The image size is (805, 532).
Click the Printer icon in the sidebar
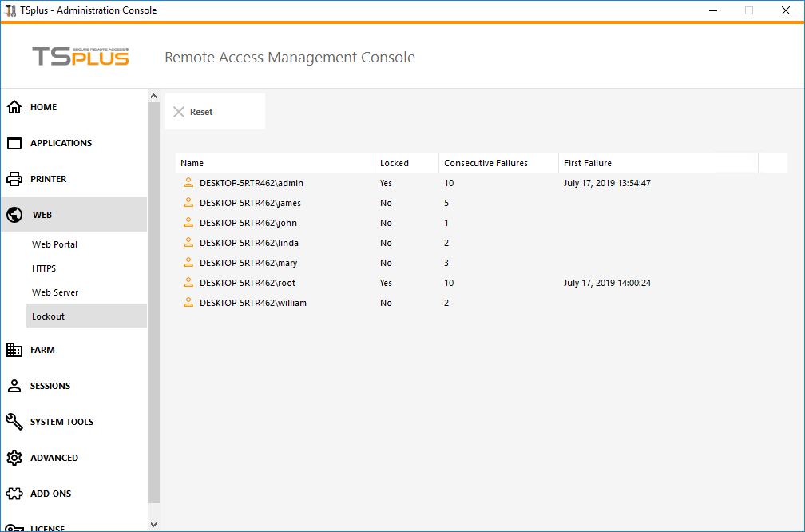(14, 178)
